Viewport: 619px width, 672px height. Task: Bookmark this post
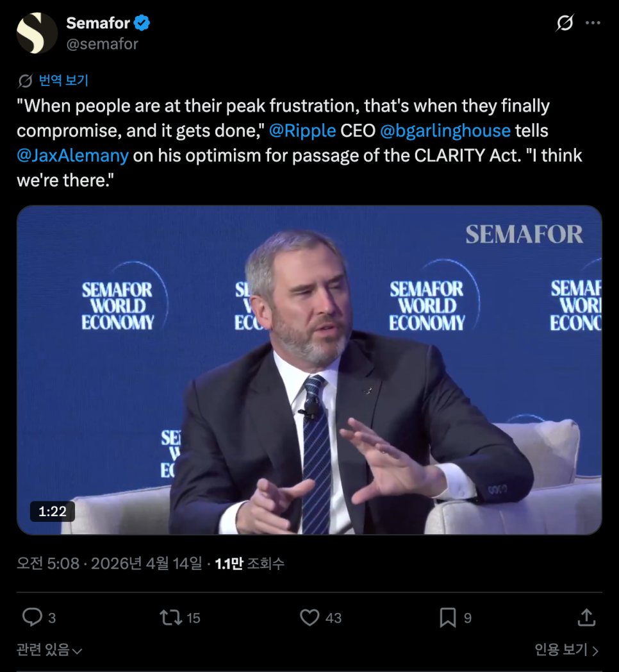point(447,617)
